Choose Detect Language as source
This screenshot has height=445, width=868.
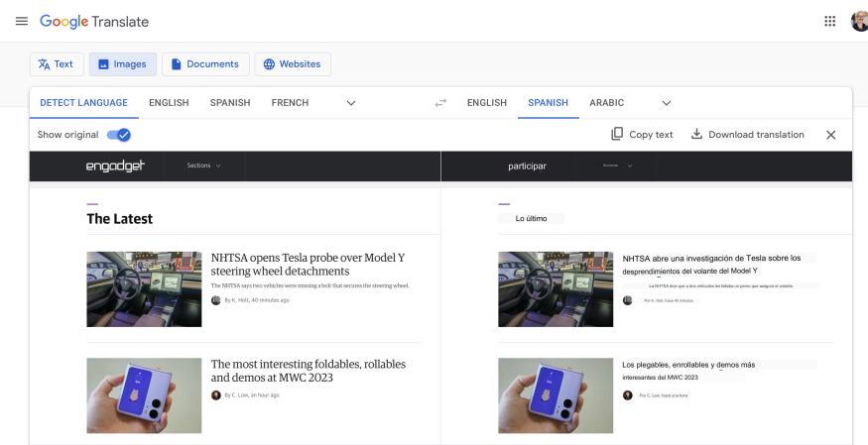click(83, 103)
